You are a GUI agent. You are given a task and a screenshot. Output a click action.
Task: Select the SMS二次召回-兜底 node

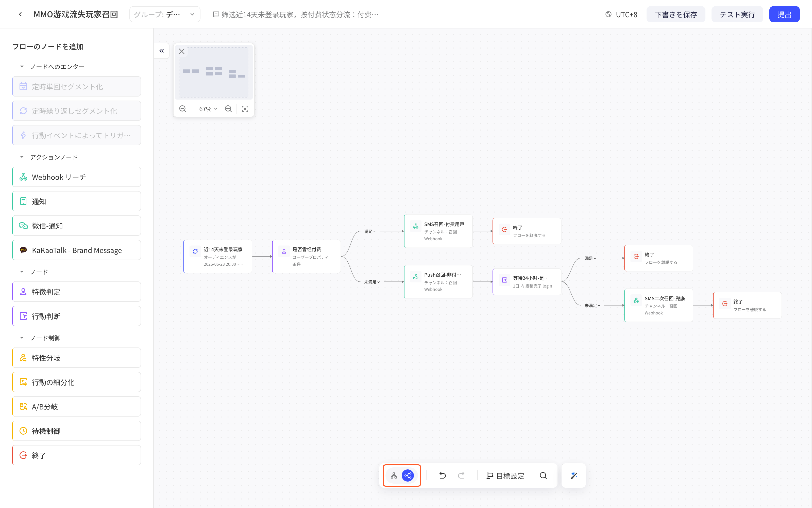pyautogui.click(x=659, y=305)
